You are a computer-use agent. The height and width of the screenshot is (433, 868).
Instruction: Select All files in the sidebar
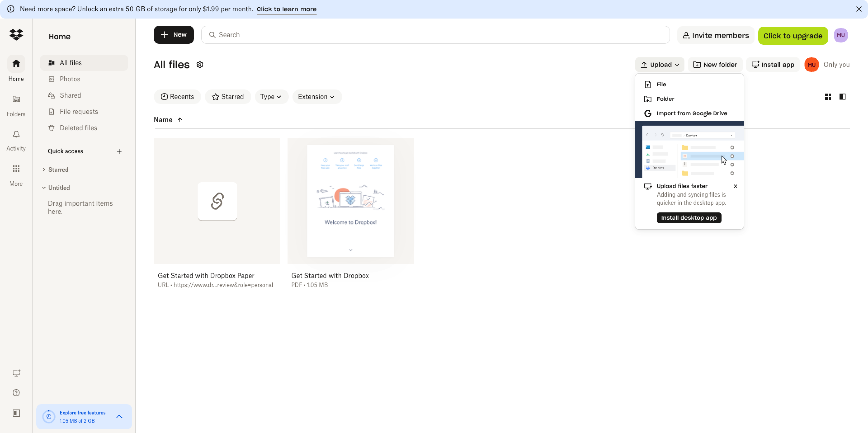(84, 63)
